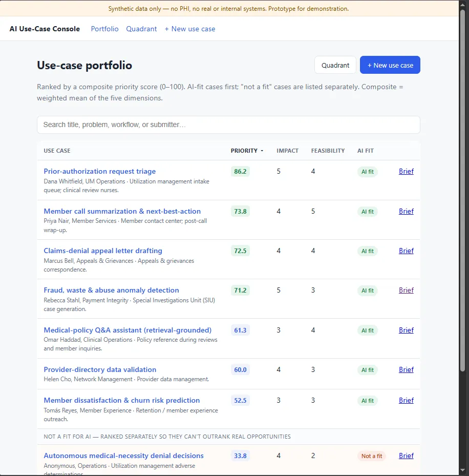Click the white Quadrant button
469x476 pixels.
[335, 65]
